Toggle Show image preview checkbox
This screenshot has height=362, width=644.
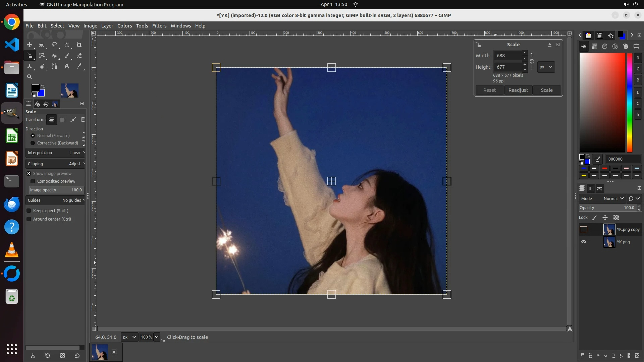pyautogui.click(x=29, y=174)
